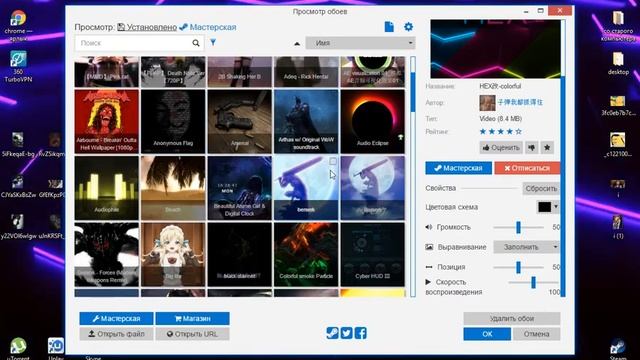Open the desktop folder icon labeled desktop

point(618,63)
